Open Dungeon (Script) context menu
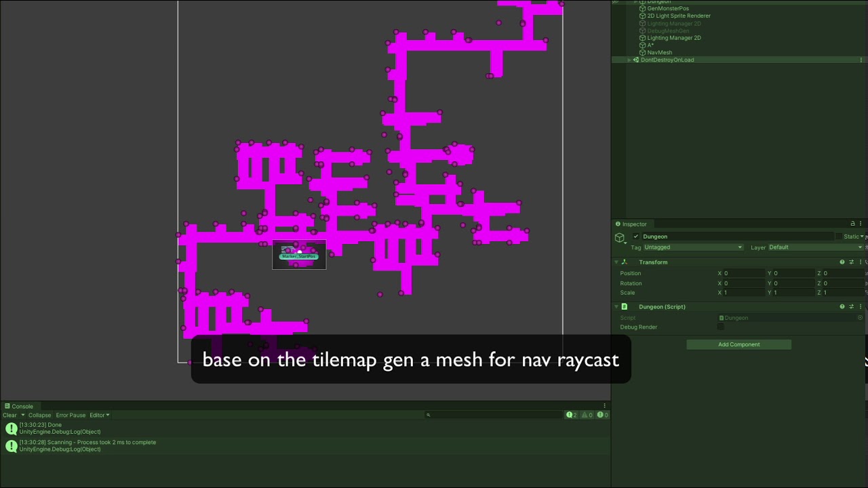Screen dimensions: 868x488 tap(861, 307)
